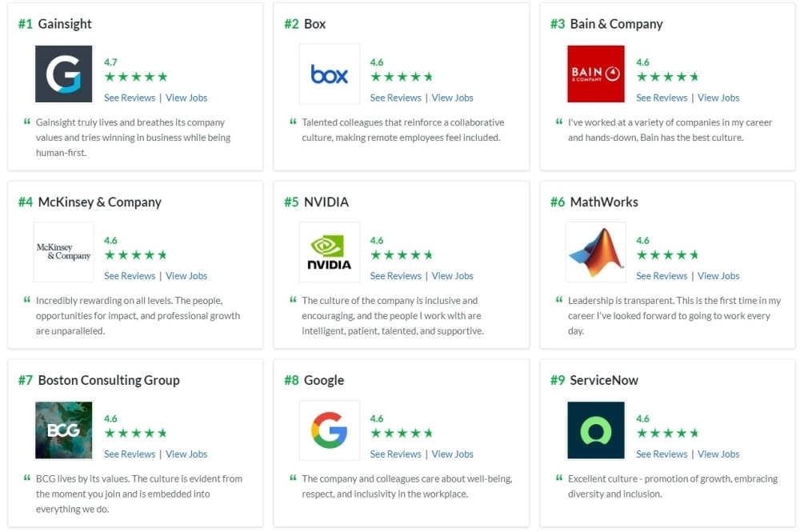Screen dimensions: 800x532
Task: Open See Reviews for Bain & Company
Action: (x=662, y=98)
